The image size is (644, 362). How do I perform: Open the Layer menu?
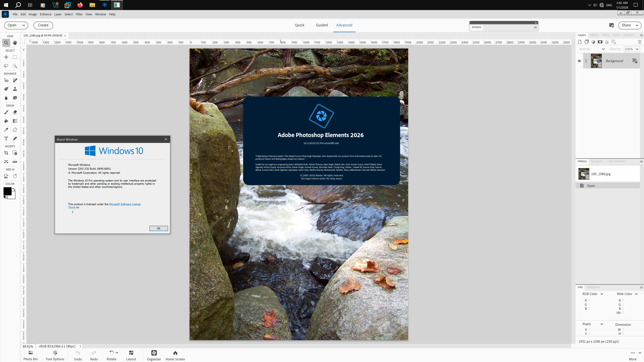tap(58, 14)
